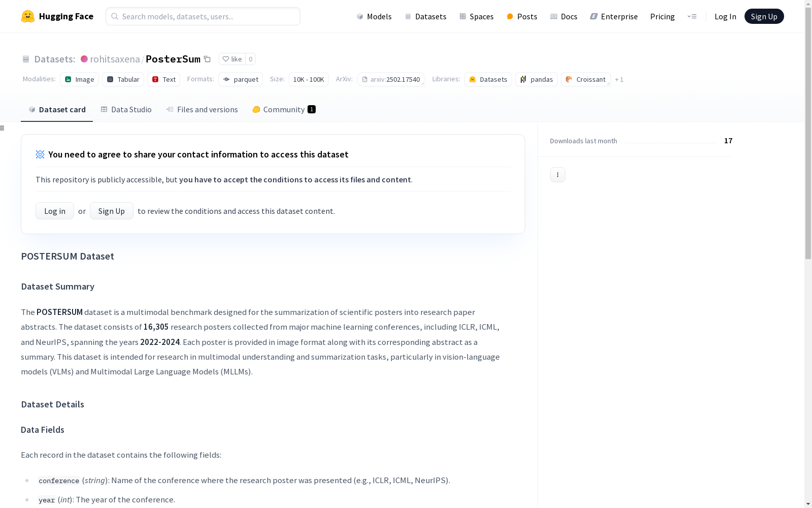Click the rohitsaxena user avatar

[x=84, y=59]
